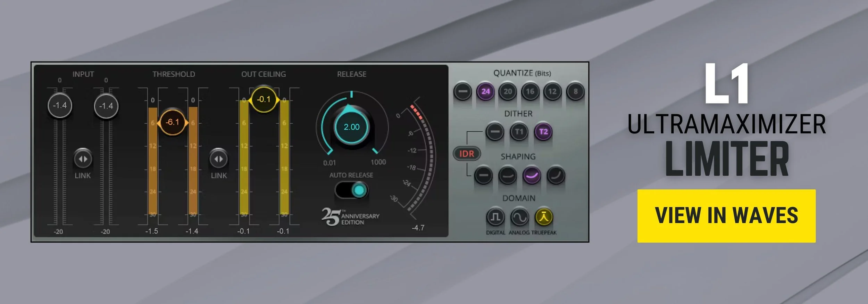Select the moderate Shaping curve

(x=508, y=175)
